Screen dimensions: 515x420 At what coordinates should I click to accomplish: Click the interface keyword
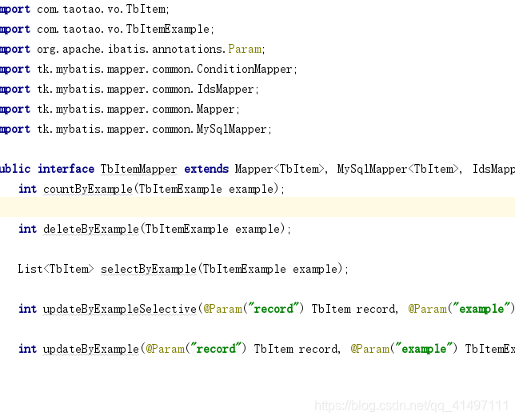click(x=66, y=169)
